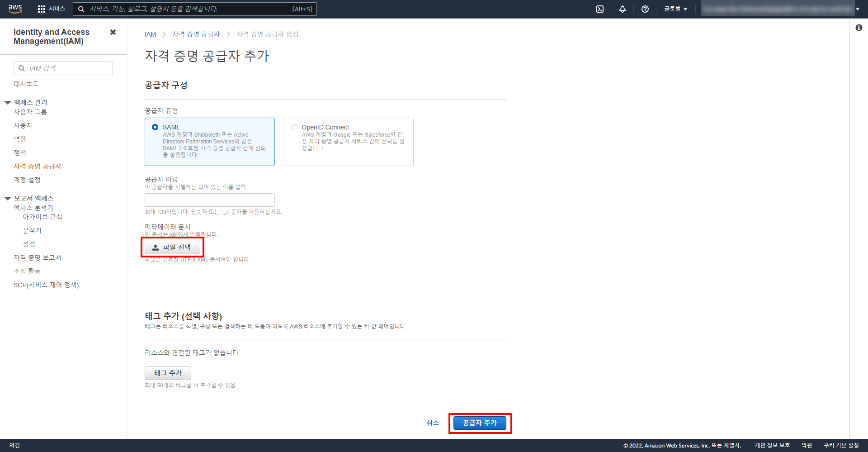Open the help question mark icon

(645, 9)
